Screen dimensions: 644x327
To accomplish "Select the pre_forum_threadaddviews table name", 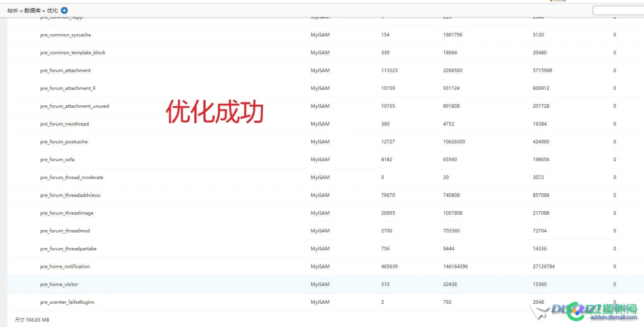I will (x=70, y=195).
